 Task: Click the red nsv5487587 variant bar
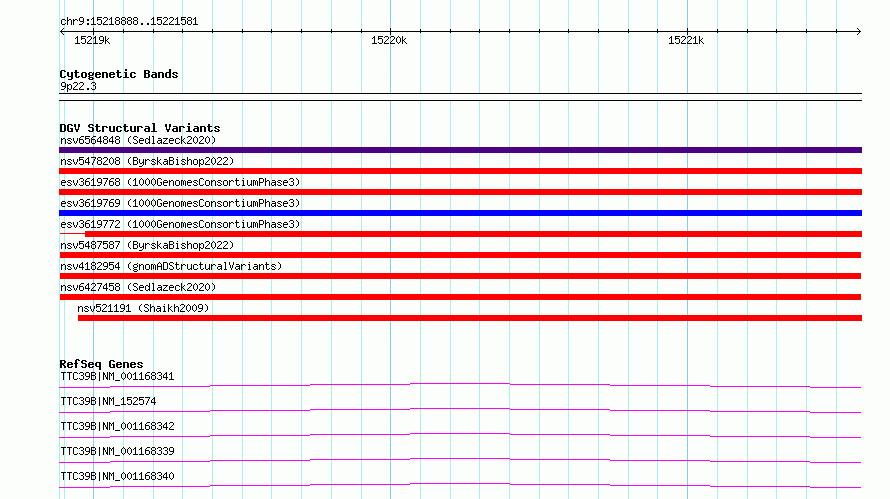pyautogui.click(x=460, y=255)
